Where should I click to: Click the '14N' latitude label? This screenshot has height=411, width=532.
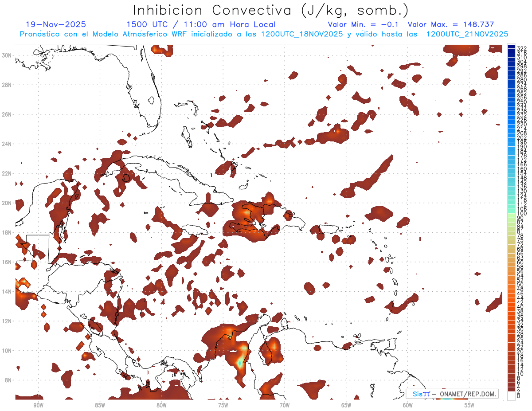(6, 292)
